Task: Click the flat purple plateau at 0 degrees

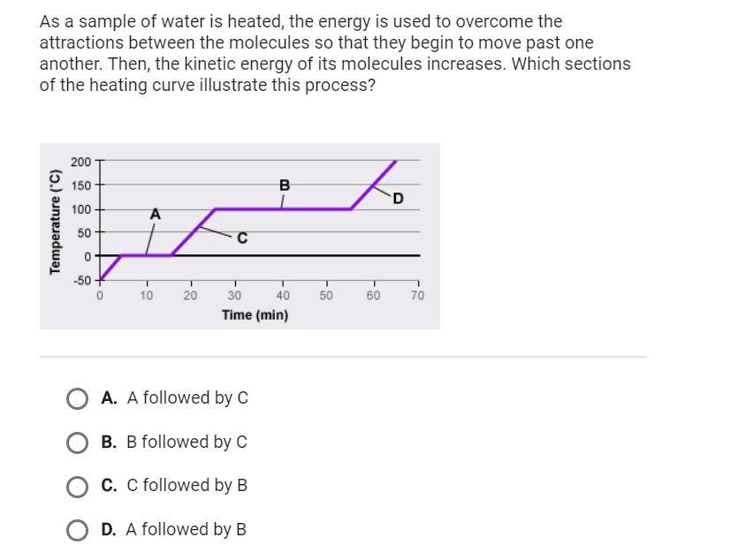Action: tap(147, 255)
